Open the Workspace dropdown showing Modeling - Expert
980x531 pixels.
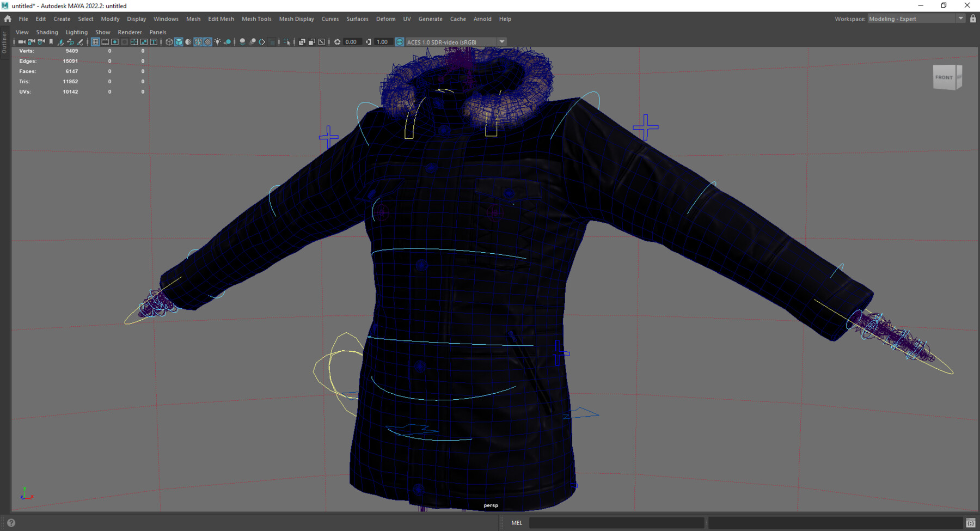point(915,18)
